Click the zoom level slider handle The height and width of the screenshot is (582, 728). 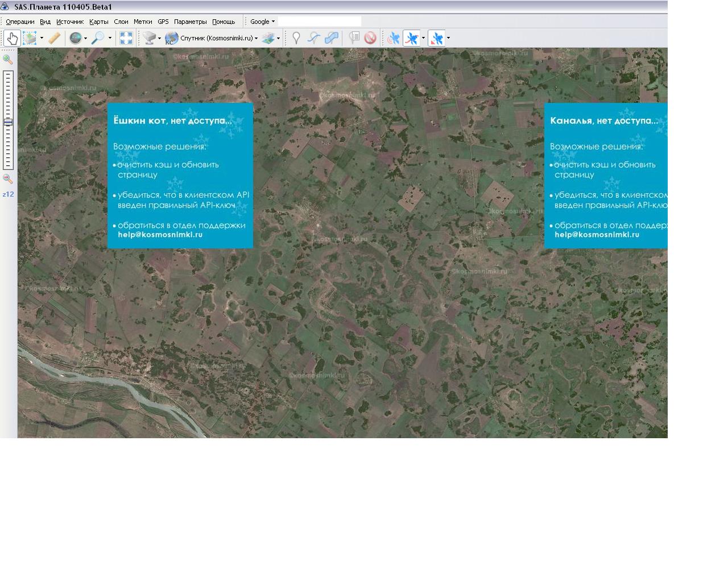click(8, 122)
